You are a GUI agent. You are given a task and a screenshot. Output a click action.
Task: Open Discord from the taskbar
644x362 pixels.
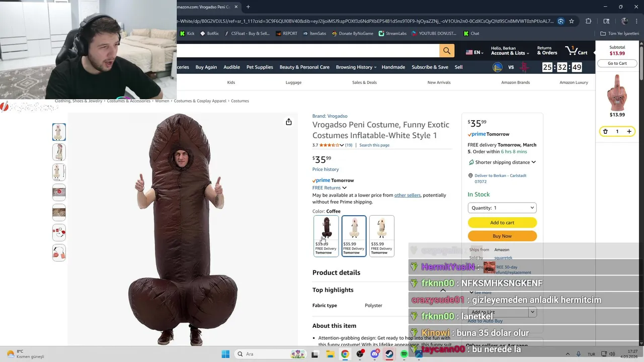[x=374, y=354]
